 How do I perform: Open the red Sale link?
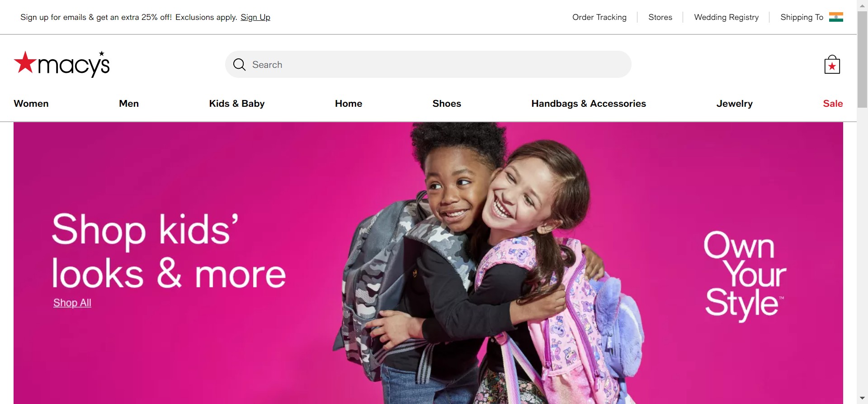point(833,104)
